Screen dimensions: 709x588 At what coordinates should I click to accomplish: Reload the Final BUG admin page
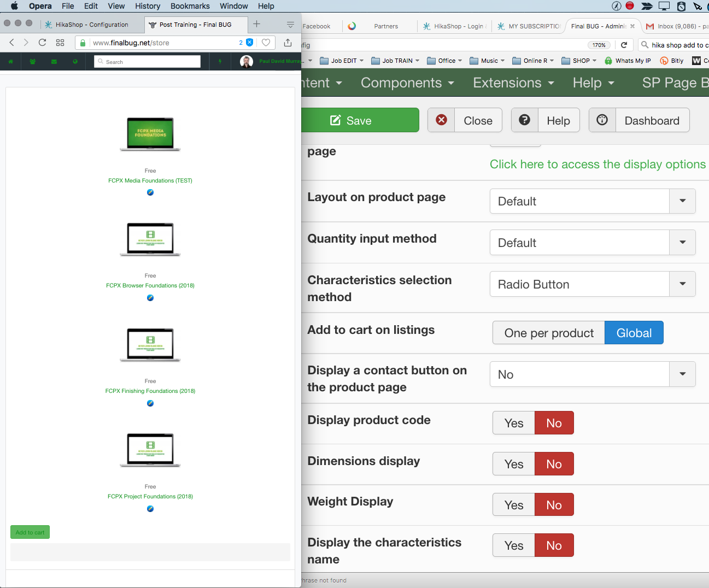(x=624, y=45)
